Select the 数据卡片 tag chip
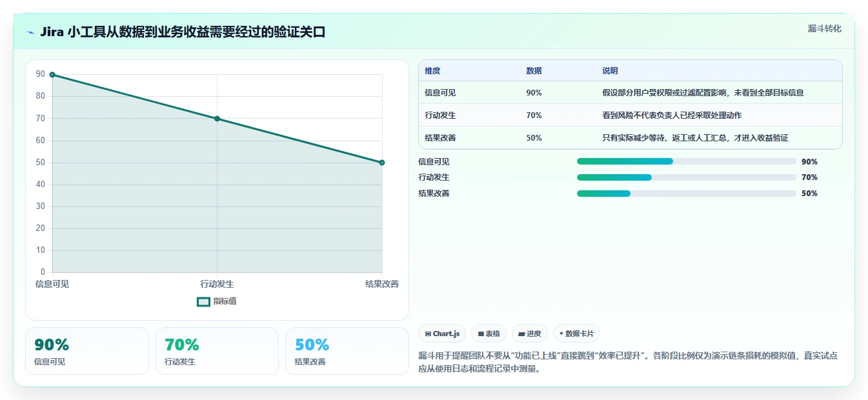Image resolution: width=868 pixels, height=400 pixels. 576,334
